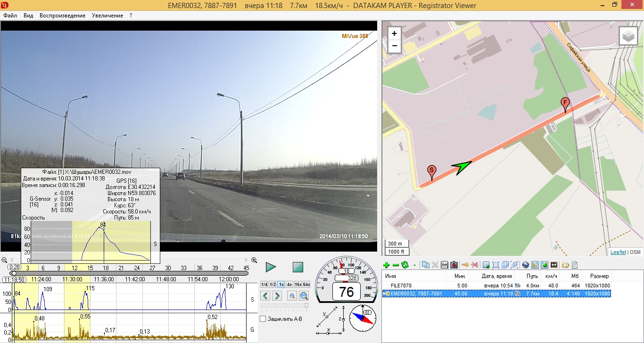The image size is (644, 343).
Task: Click the Google Earth globe icon
Action: [526, 265]
